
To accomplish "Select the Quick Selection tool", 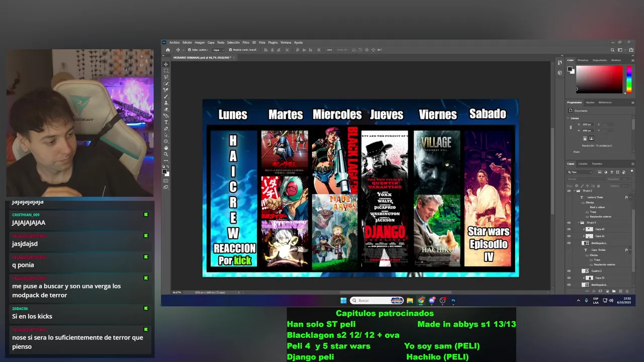I will coord(166,83).
